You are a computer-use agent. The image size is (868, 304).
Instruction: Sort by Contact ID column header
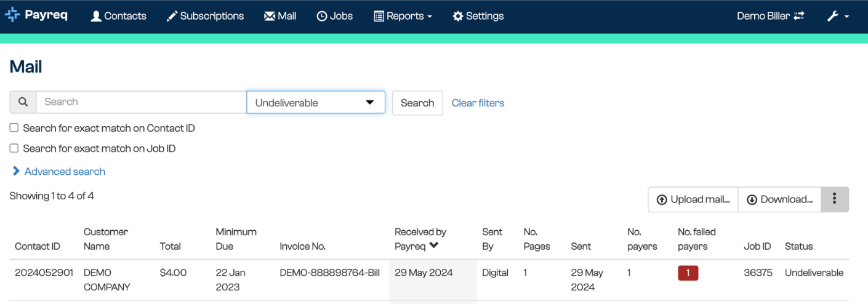(38, 246)
